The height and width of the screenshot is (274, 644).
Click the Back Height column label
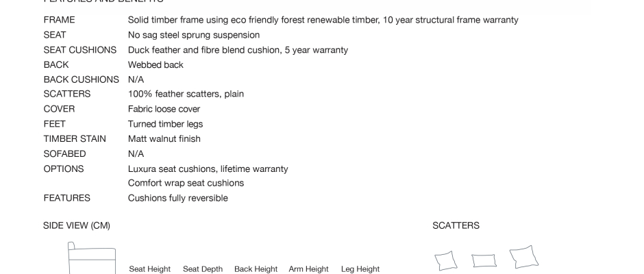[256, 269]
